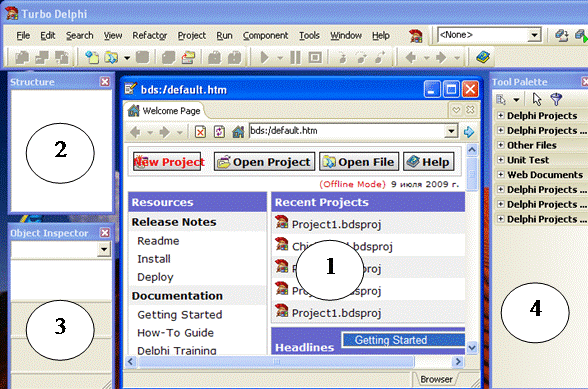Expand the Other Files category
This screenshot has width=588, height=389.
pos(500,145)
